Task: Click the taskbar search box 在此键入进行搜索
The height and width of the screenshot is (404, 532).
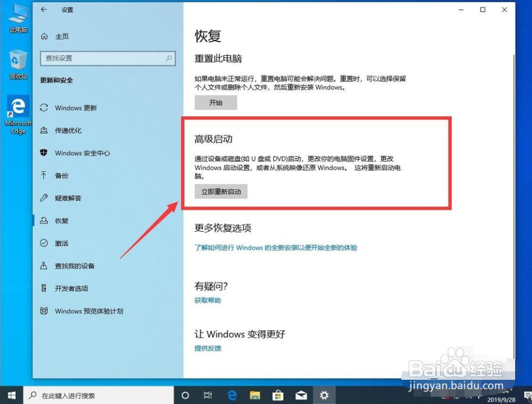Action: [99, 395]
